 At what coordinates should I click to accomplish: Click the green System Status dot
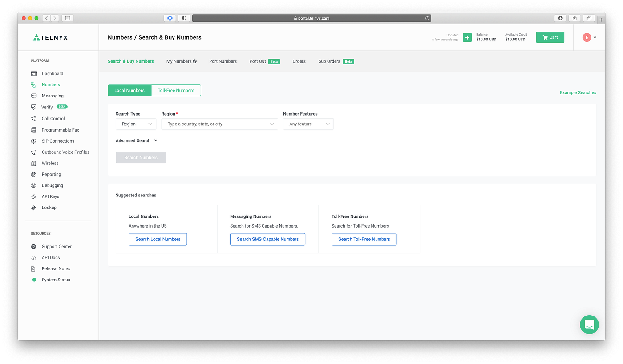[34, 280]
